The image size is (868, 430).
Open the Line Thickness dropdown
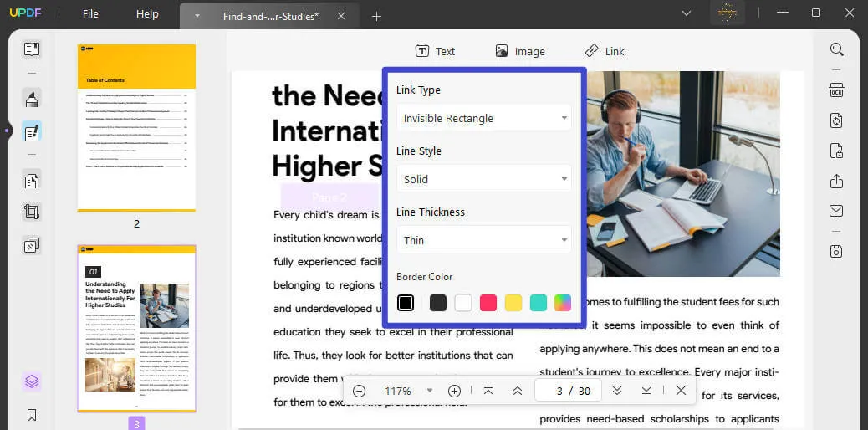click(483, 240)
